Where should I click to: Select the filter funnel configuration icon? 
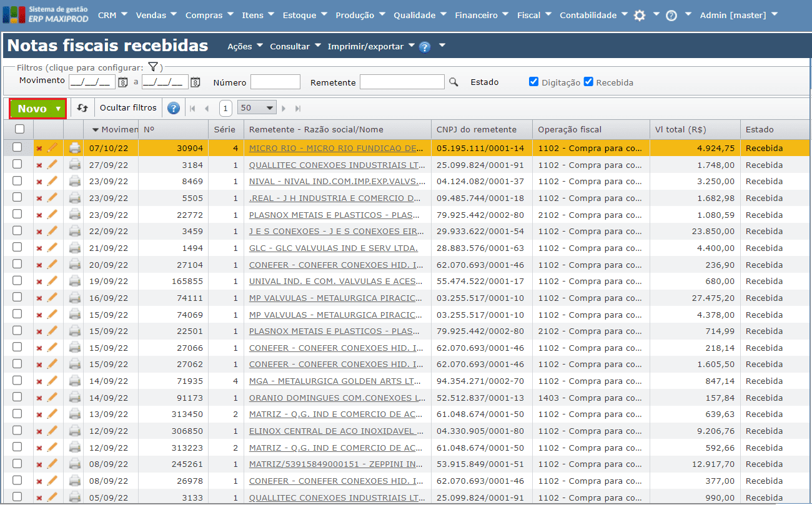[153, 66]
